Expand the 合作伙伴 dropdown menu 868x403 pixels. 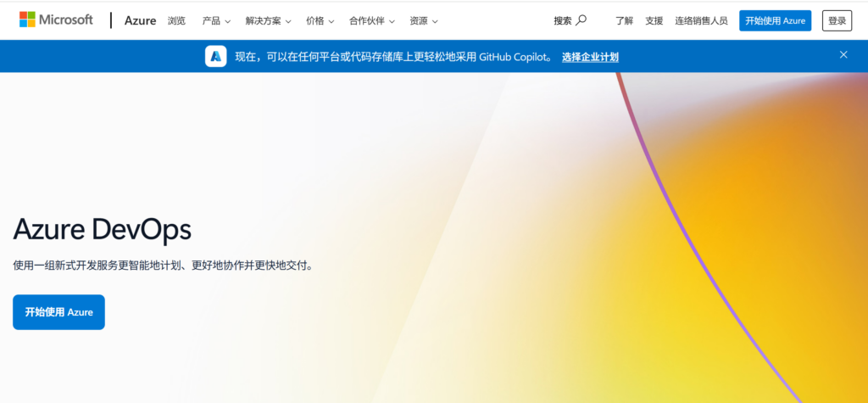coord(372,21)
